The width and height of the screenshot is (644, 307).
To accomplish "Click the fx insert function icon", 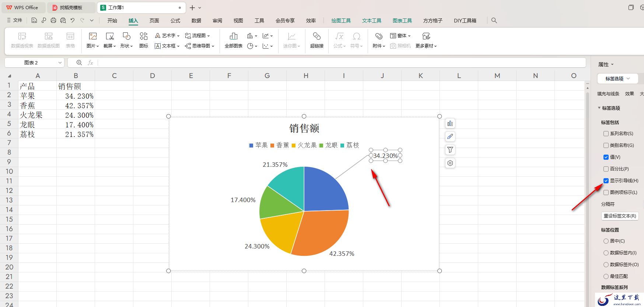I will [x=90, y=63].
